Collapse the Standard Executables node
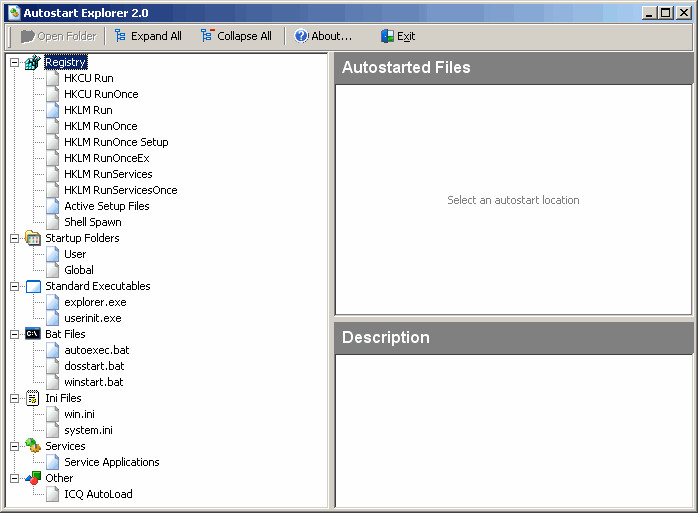Image resolution: width=698 pixels, height=513 pixels. [x=15, y=286]
